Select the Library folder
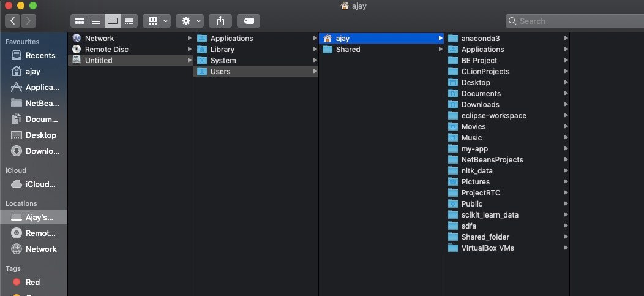This screenshot has width=644, height=296. pos(256,49)
